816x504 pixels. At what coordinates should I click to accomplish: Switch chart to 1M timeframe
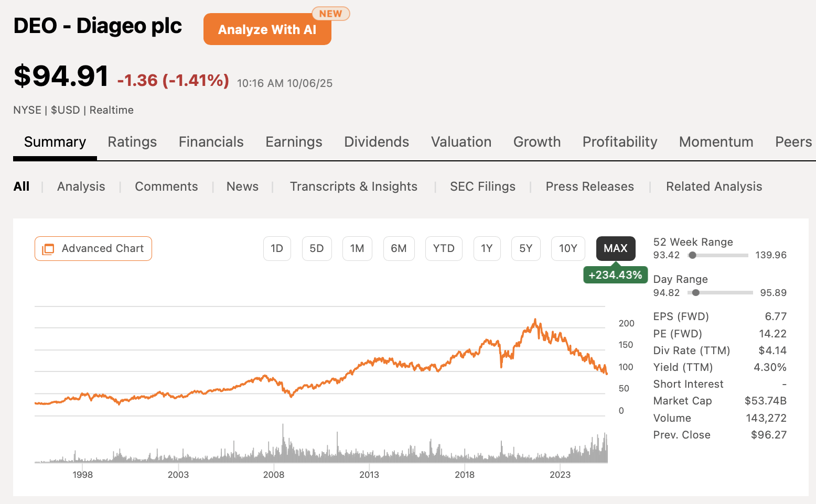[357, 248]
